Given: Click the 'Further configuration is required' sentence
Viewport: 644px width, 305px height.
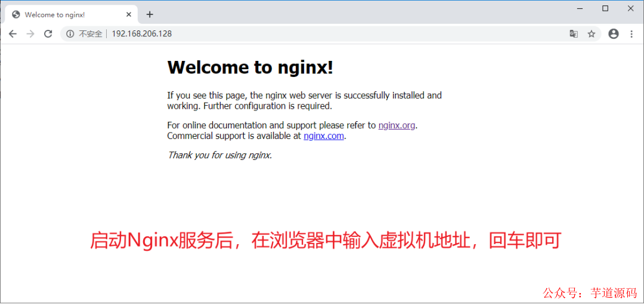Looking at the screenshot, I should 268,106.
